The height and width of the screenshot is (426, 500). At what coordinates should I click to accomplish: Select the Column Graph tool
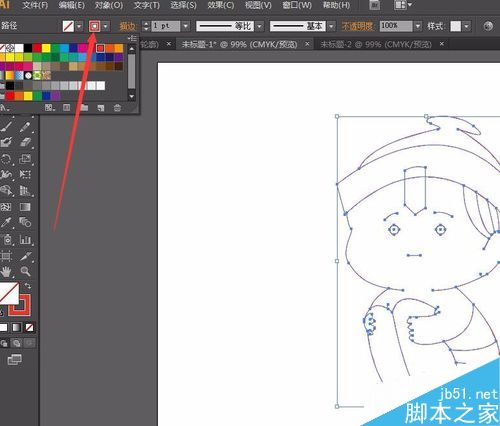pyautogui.click(x=25, y=239)
